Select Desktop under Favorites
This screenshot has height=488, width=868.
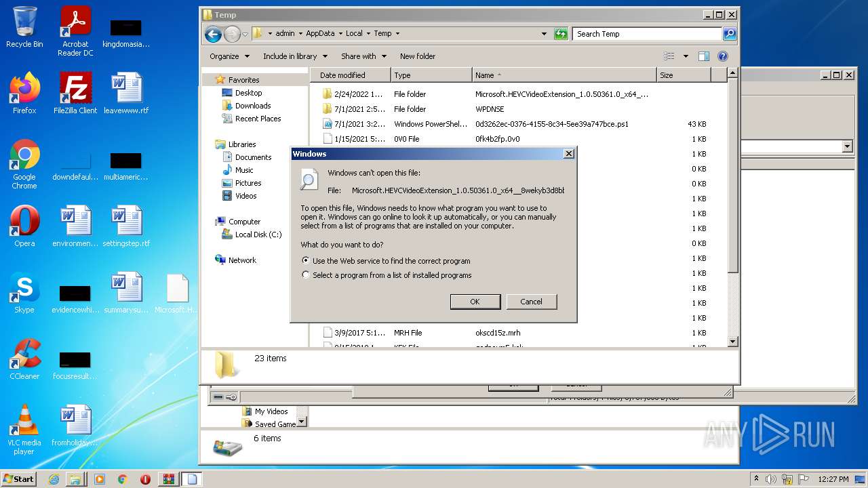(x=248, y=93)
